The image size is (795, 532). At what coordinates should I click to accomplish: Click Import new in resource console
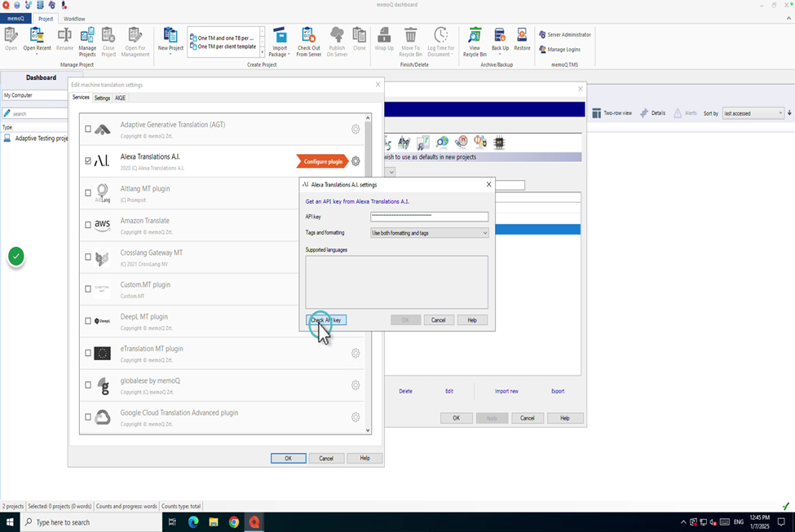point(506,391)
